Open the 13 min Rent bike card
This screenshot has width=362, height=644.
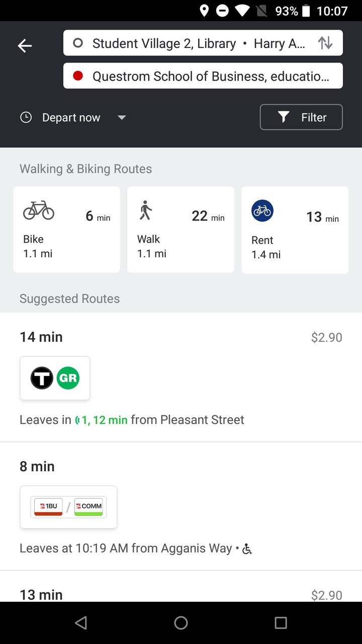(295, 230)
